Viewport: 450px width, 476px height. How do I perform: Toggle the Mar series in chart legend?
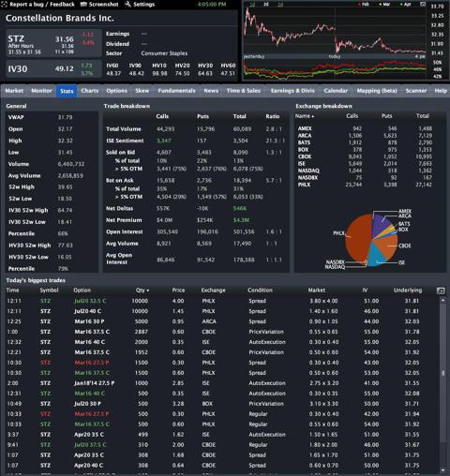pos(384,5)
